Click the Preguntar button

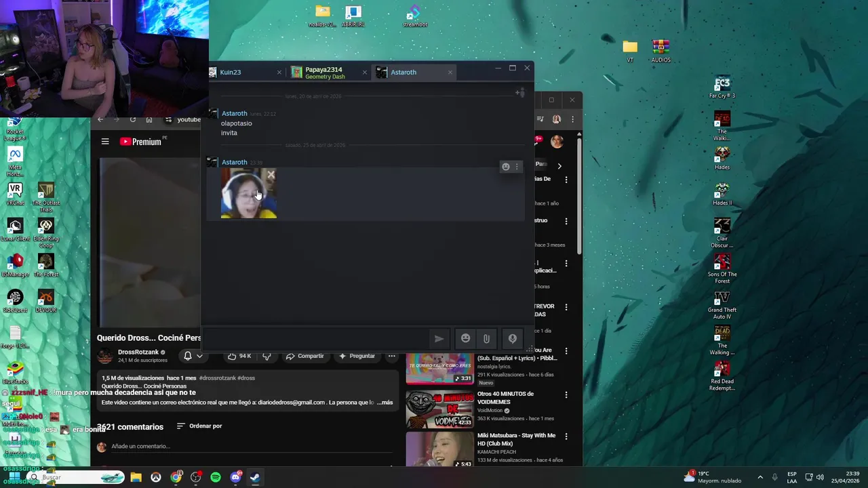pos(357,356)
